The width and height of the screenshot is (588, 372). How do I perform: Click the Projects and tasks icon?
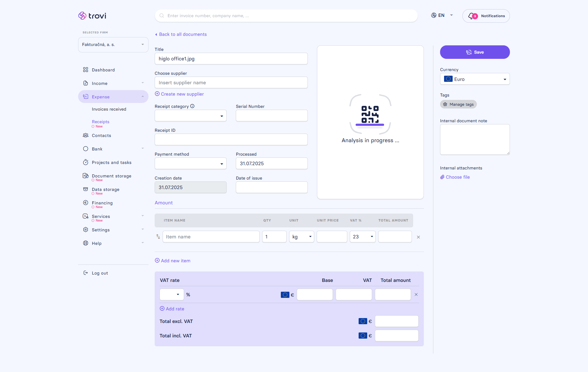[85, 162]
